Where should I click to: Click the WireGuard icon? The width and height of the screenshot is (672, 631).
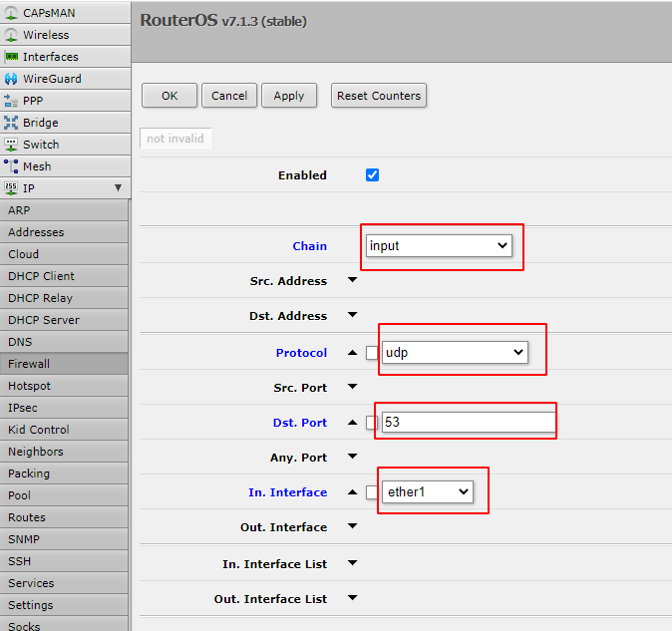click(11, 79)
